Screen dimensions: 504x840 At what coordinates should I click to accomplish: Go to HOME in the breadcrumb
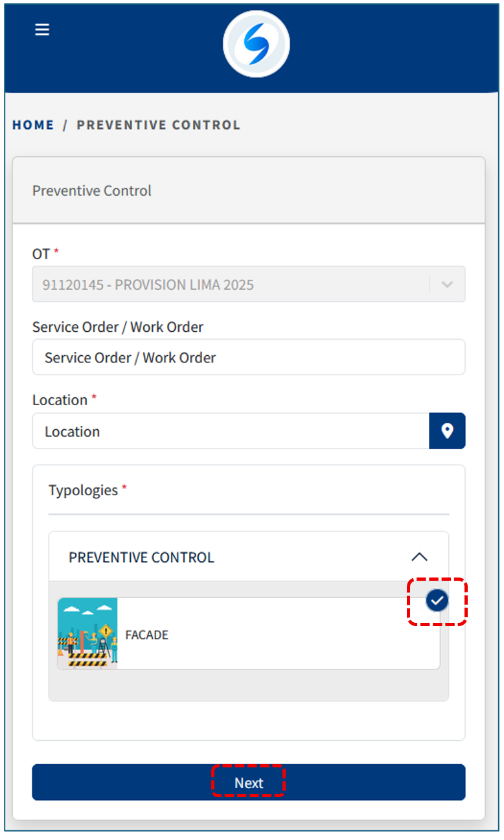(33, 125)
